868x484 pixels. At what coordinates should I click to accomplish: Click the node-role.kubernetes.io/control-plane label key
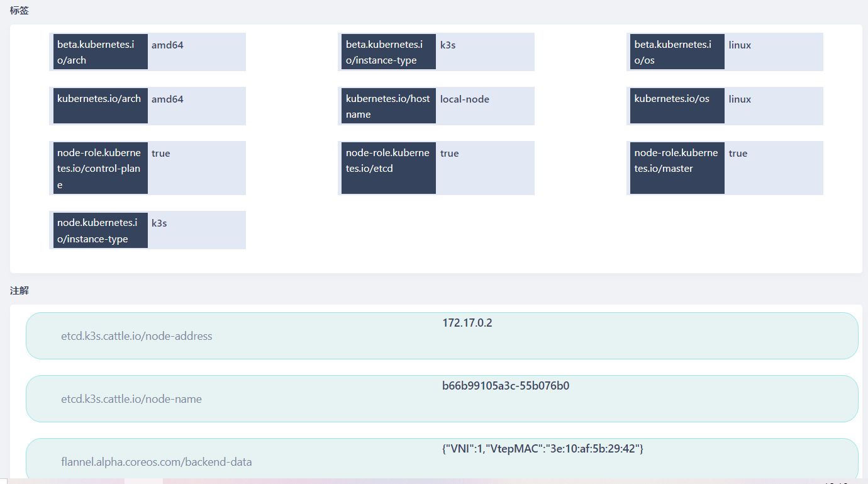click(100, 168)
